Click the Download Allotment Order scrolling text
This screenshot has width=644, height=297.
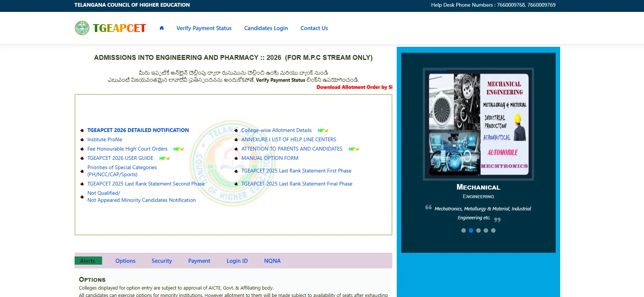[x=354, y=87]
